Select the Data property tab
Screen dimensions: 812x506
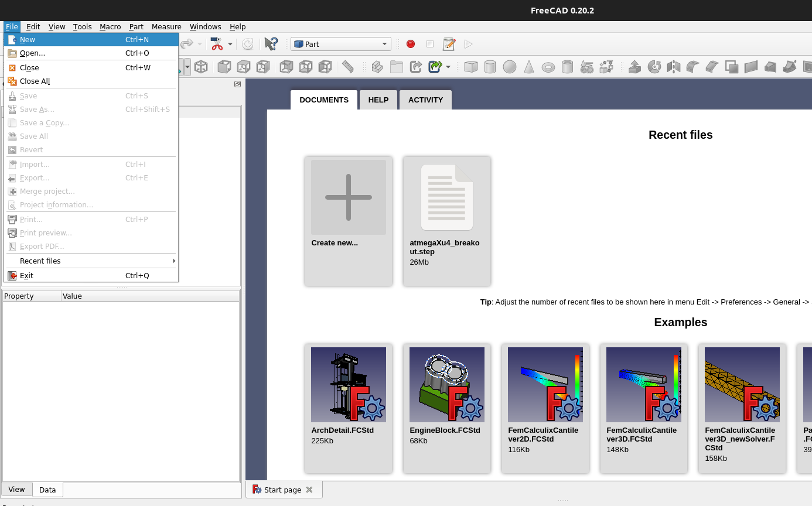[47, 490]
